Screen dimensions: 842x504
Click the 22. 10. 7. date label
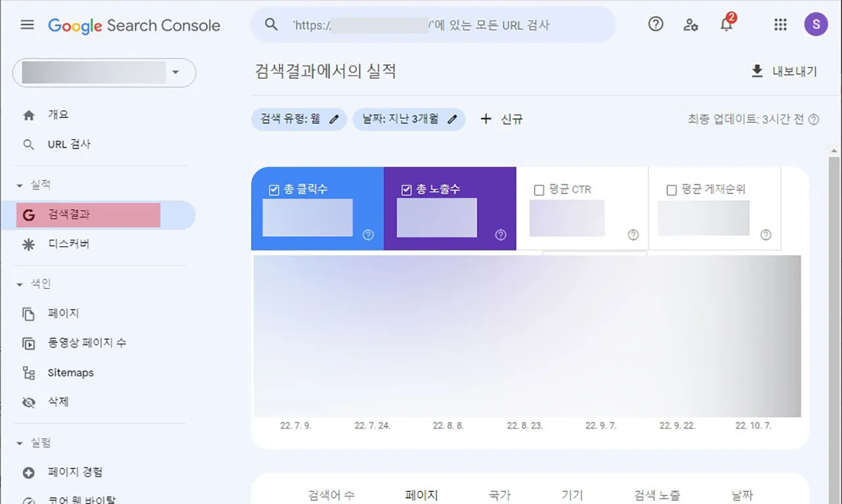point(753,426)
